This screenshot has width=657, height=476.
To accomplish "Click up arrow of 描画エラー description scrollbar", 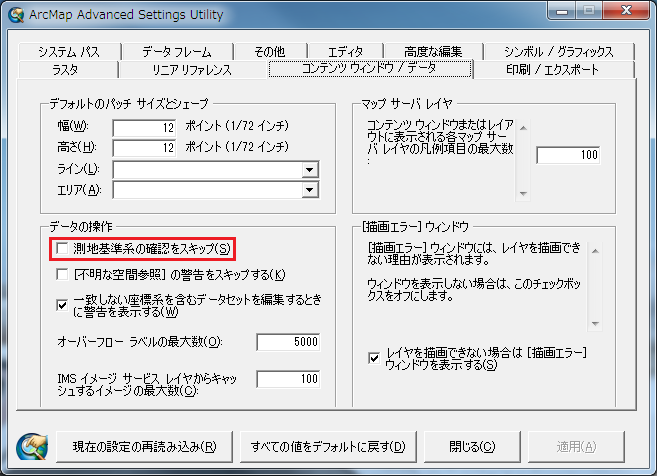I will pyautogui.click(x=595, y=251).
